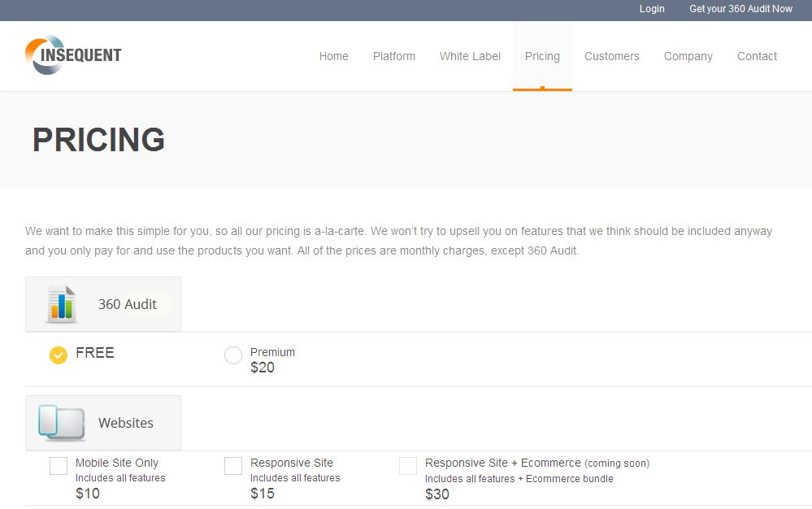Click the Insequent logo
The image size is (812, 509).
click(73, 55)
